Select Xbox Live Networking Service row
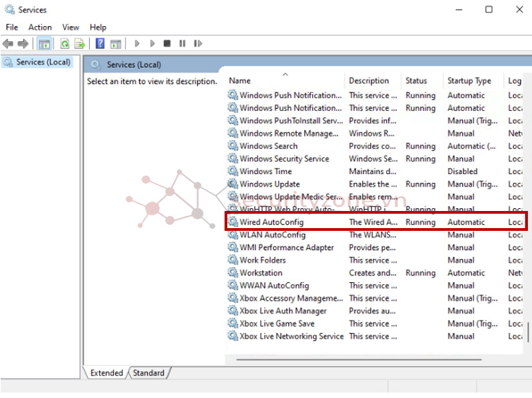 pos(376,336)
